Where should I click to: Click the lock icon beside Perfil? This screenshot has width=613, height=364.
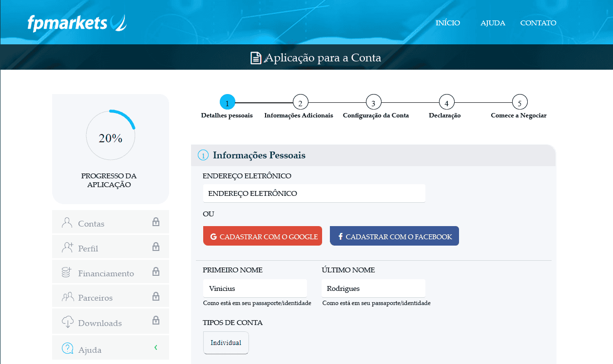tap(156, 247)
